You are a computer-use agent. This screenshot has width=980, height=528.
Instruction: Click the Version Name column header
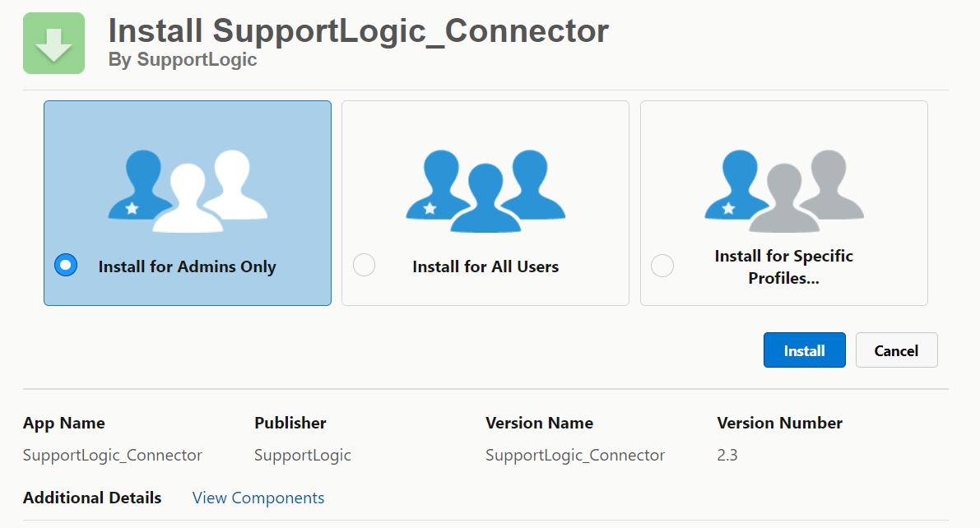coord(540,423)
